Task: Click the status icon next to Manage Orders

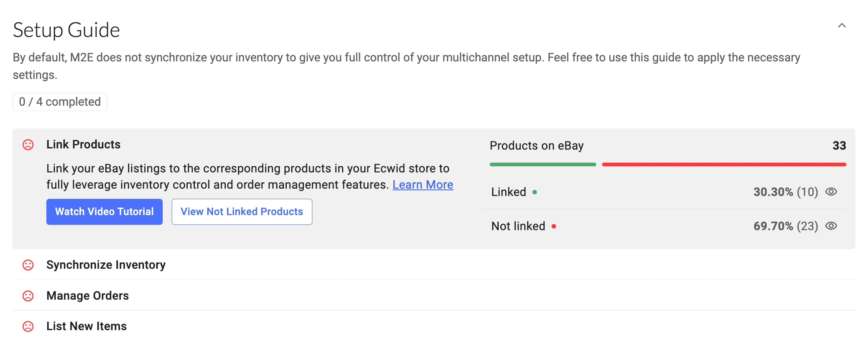Action: click(x=28, y=296)
